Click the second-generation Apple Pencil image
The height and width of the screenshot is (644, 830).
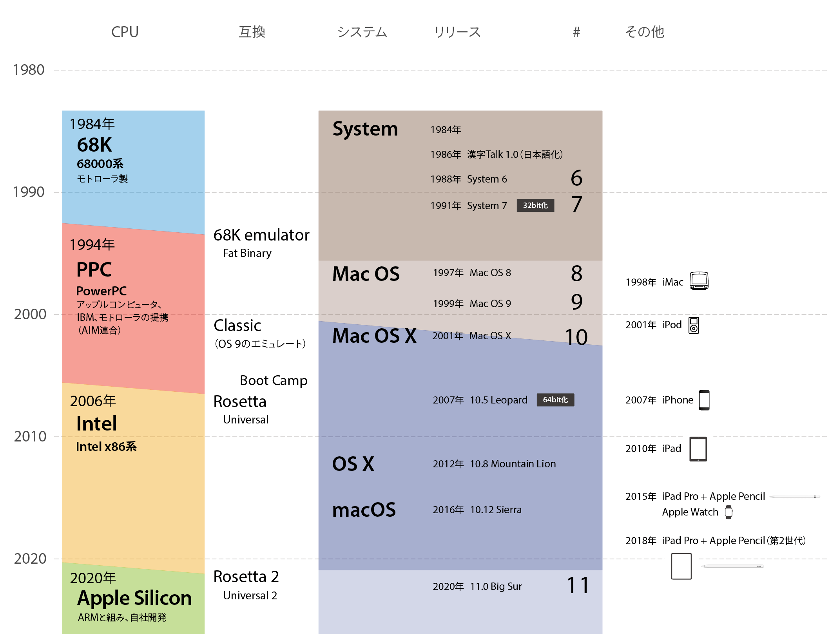coord(732,566)
